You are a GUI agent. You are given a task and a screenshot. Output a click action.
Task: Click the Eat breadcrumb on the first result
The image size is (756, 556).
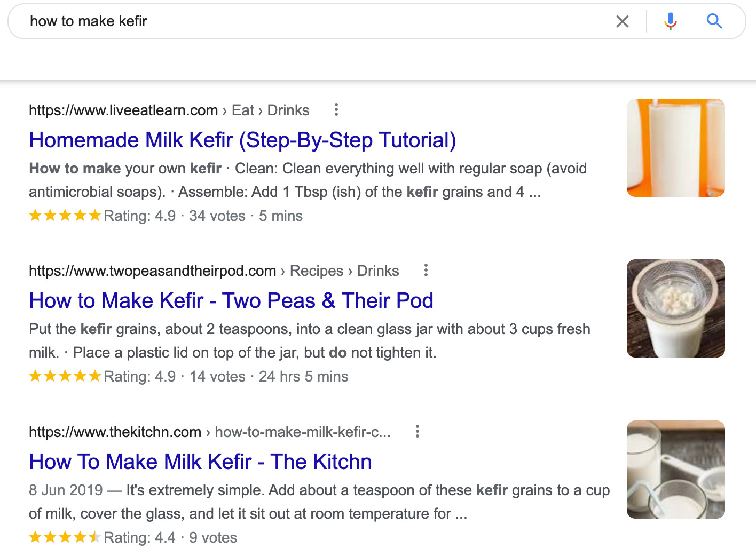point(243,110)
